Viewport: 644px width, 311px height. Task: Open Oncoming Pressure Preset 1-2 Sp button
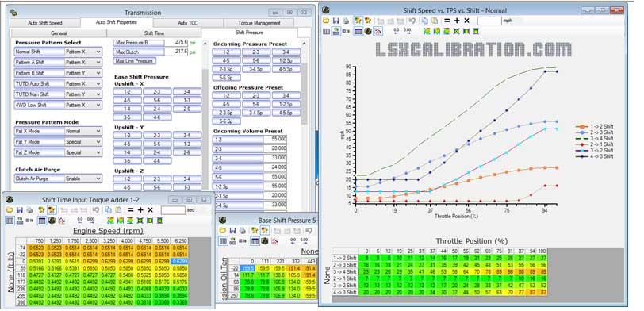[286, 60]
